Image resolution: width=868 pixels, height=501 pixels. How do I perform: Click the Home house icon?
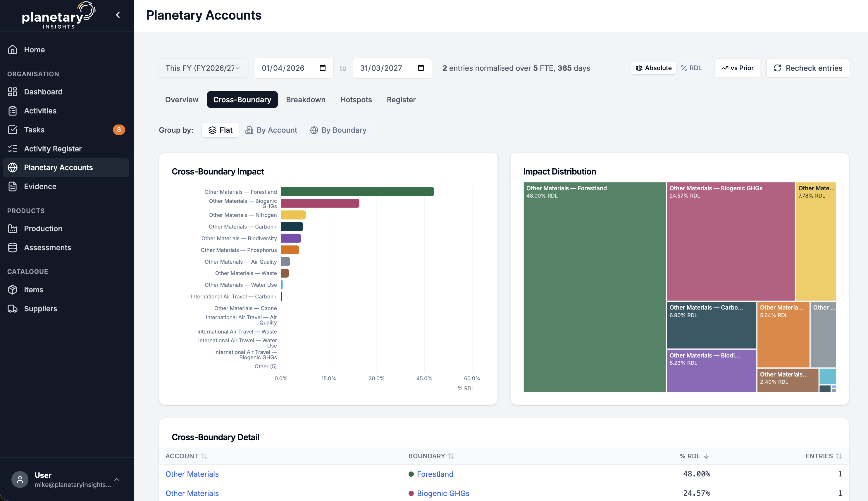(13, 50)
